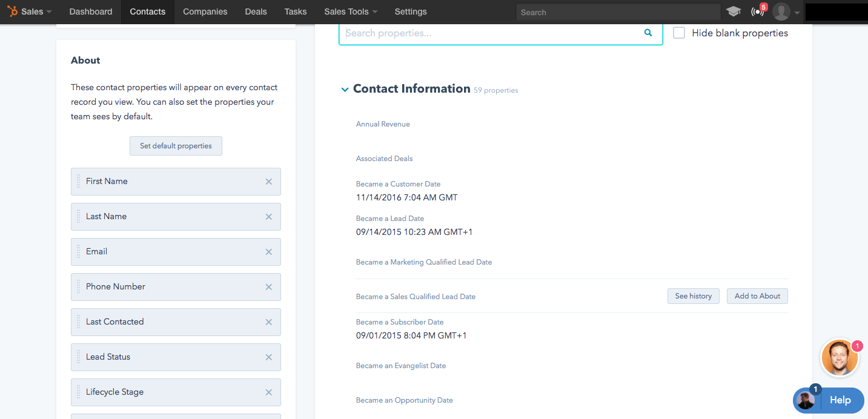Viewport: 868px width, 419px height.
Task: Open the Contacts tab
Action: (x=148, y=12)
